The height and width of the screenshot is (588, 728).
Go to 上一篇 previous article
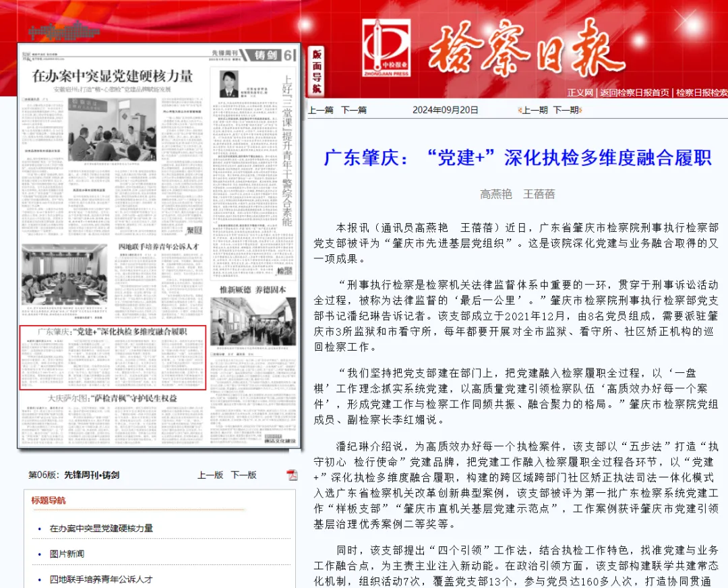321,110
